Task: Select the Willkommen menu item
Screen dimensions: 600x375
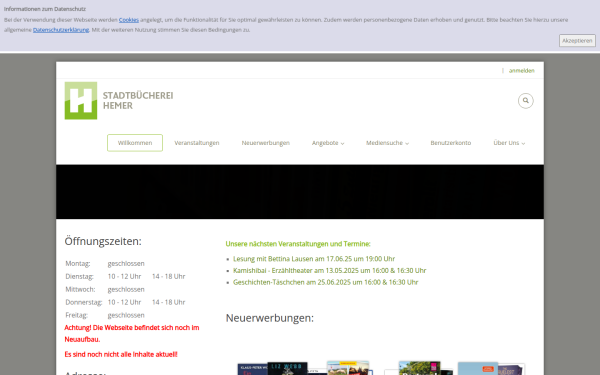Action: (135, 143)
